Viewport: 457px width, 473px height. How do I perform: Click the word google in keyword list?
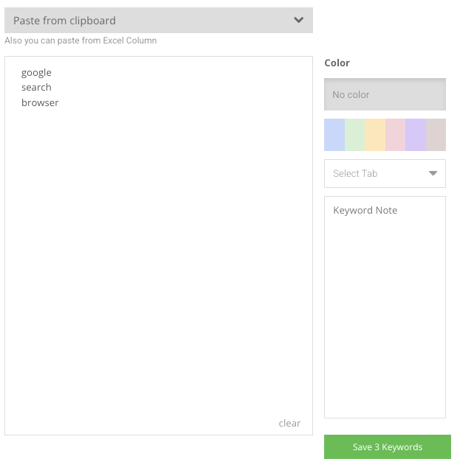[36, 73]
